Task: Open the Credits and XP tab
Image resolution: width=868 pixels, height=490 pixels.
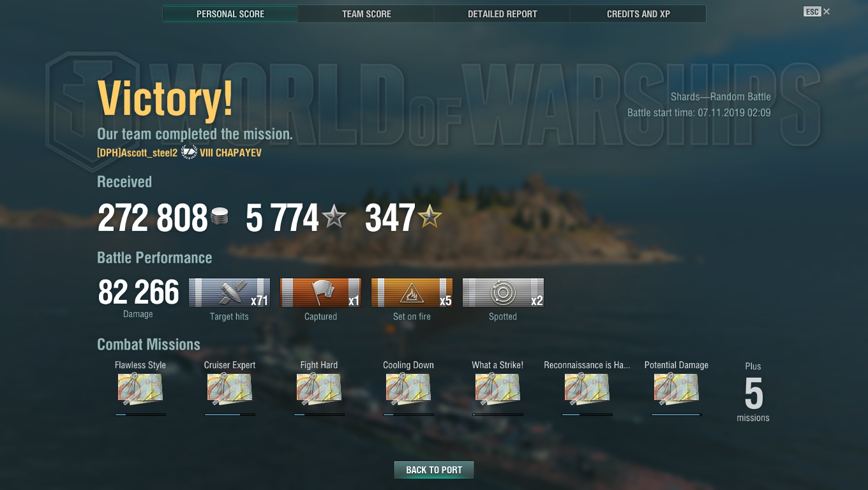Action: tap(638, 13)
